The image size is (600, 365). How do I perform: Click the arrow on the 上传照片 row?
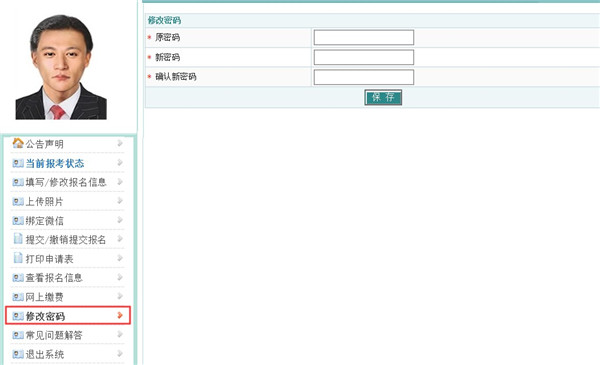point(120,200)
